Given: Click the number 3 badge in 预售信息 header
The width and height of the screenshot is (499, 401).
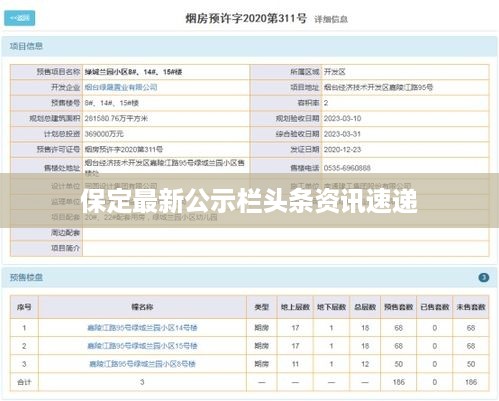Looking at the screenshot, I should click(484, 277).
